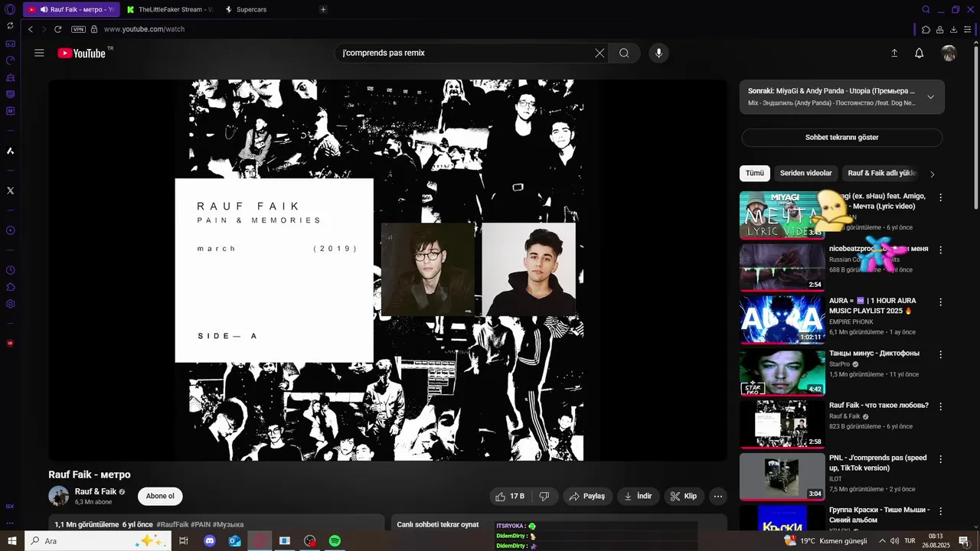Select the Seriden videolar chip
Viewport: 980px width, 551px height.
click(805, 173)
